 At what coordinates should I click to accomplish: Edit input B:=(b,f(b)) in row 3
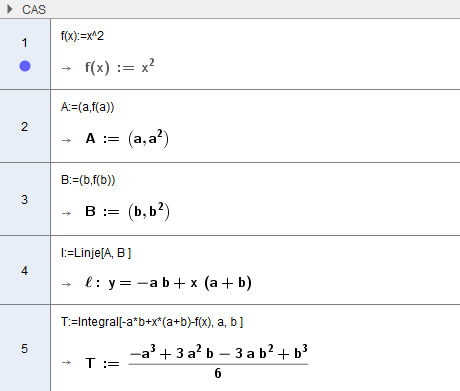coord(88,180)
